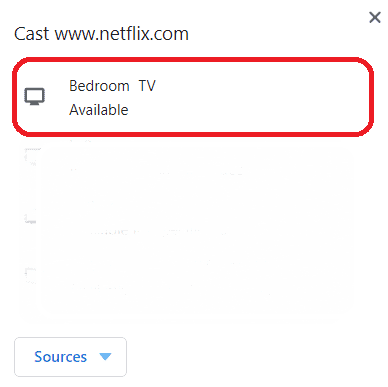
Task: Select the blurred bottom device entry
Action: (x=193, y=280)
